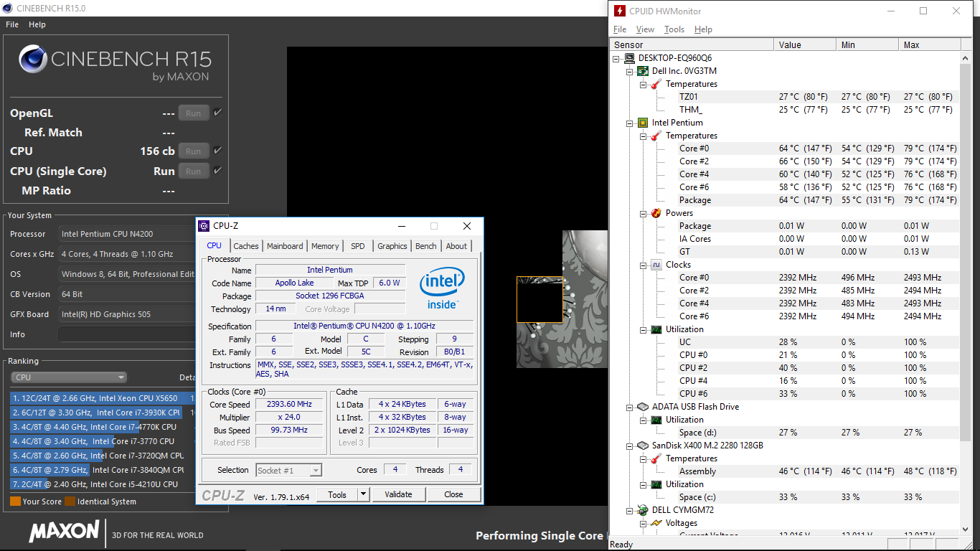Image resolution: width=980 pixels, height=551 pixels.
Task: Switch to CPU-Z Mainboard tab
Action: tap(285, 246)
